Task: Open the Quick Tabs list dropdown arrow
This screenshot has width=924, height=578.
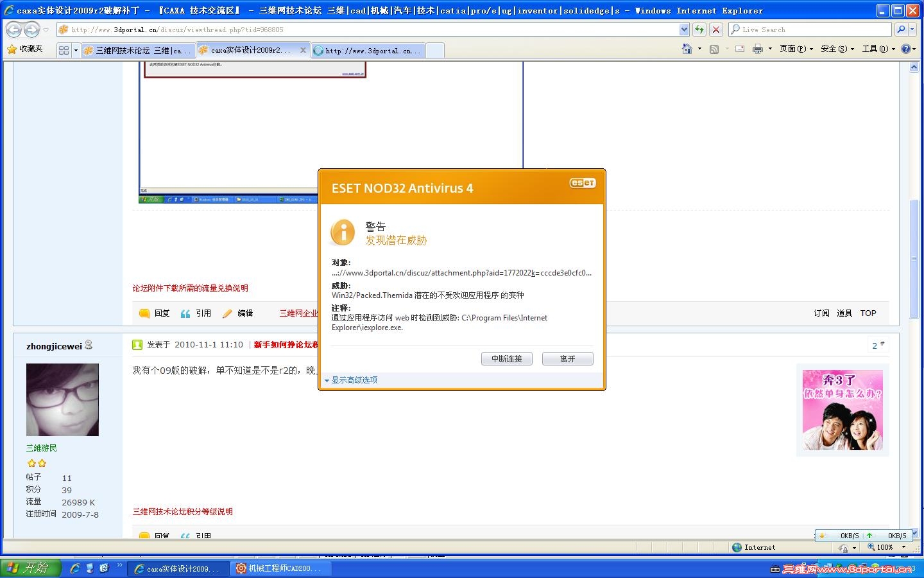Action: point(76,50)
